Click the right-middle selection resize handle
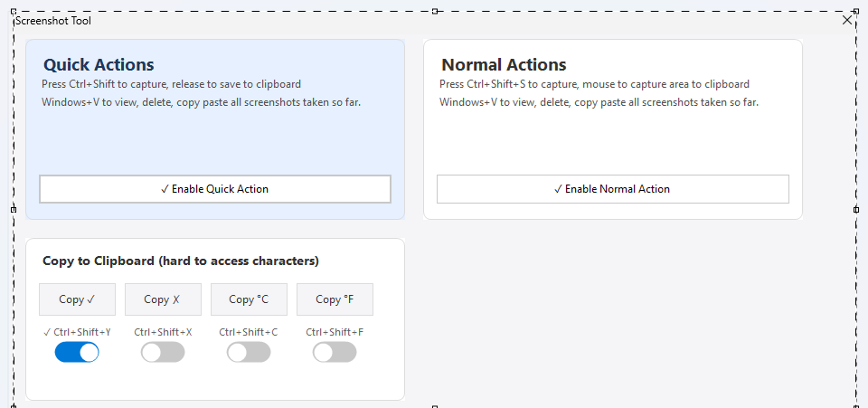 855,209
